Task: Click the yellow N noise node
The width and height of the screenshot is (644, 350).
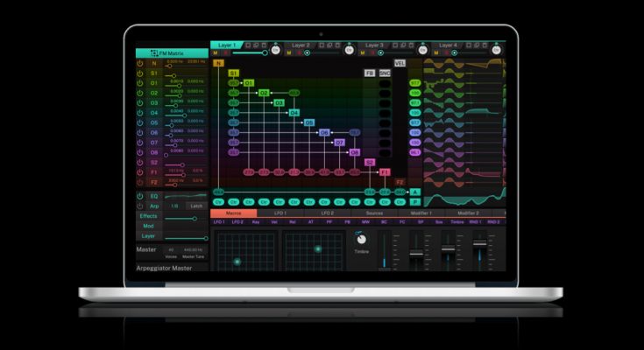Action: coord(218,63)
